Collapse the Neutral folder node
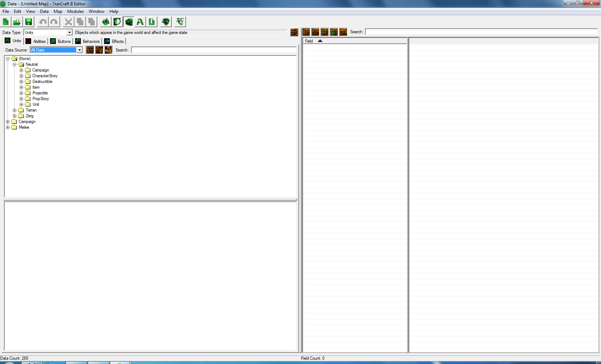The width and height of the screenshot is (601, 364). [14, 64]
